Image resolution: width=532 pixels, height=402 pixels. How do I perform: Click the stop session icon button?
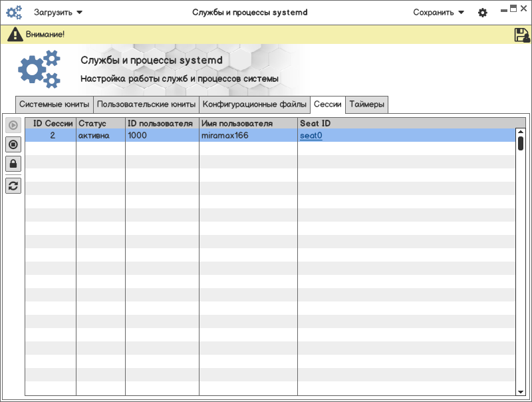(13, 144)
